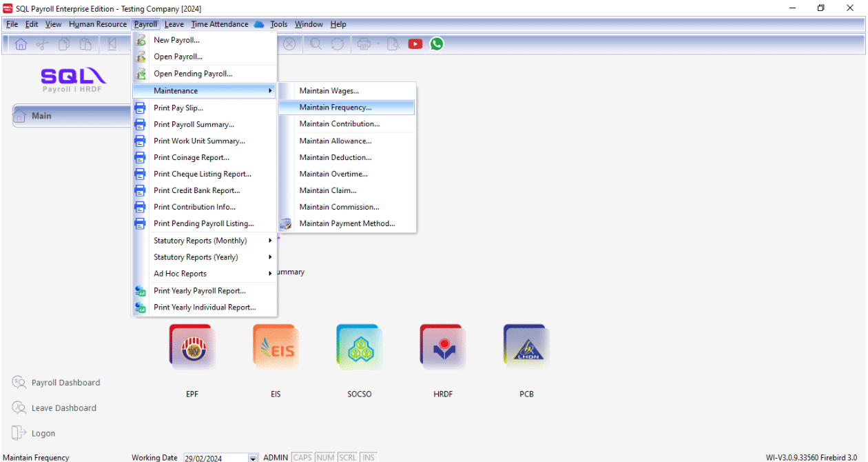This screenshot has height=462, width=868.
Task: Open the Human Resource menu
Action: tap(98, 24)
